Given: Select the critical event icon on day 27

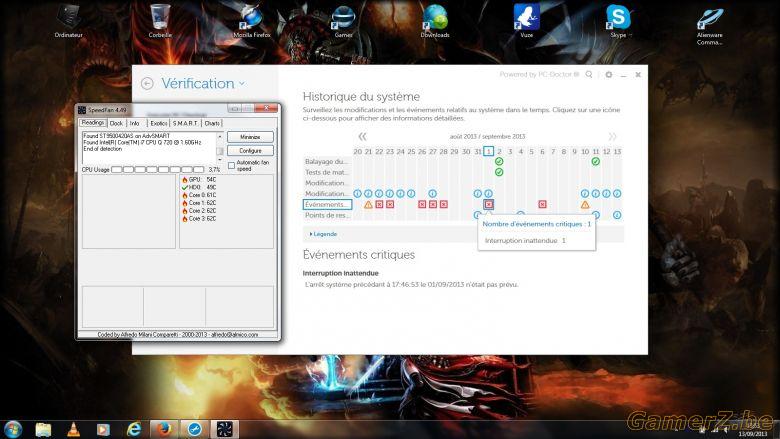Looking at the screenshot, I should [433, 204].
